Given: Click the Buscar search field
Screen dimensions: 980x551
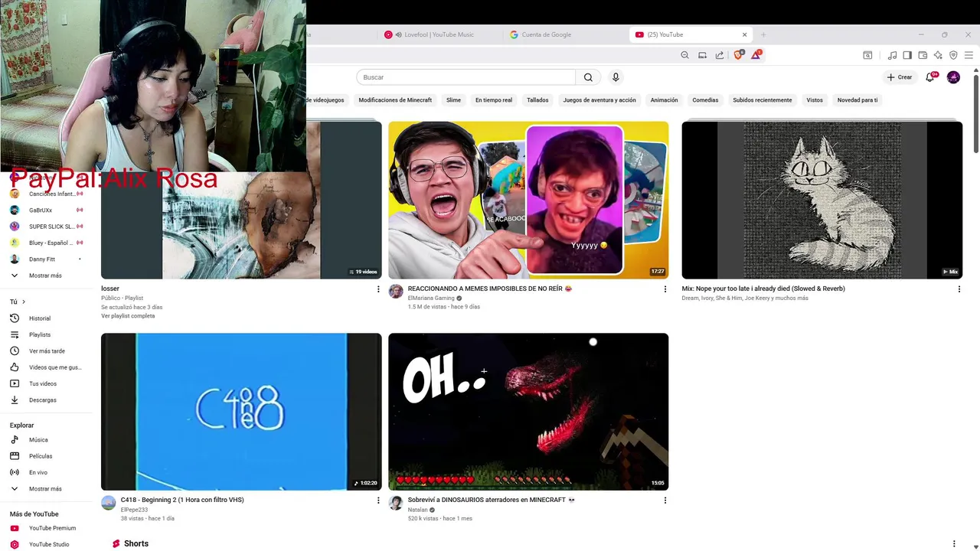Looking at the screenshot, I should point(465,77).
